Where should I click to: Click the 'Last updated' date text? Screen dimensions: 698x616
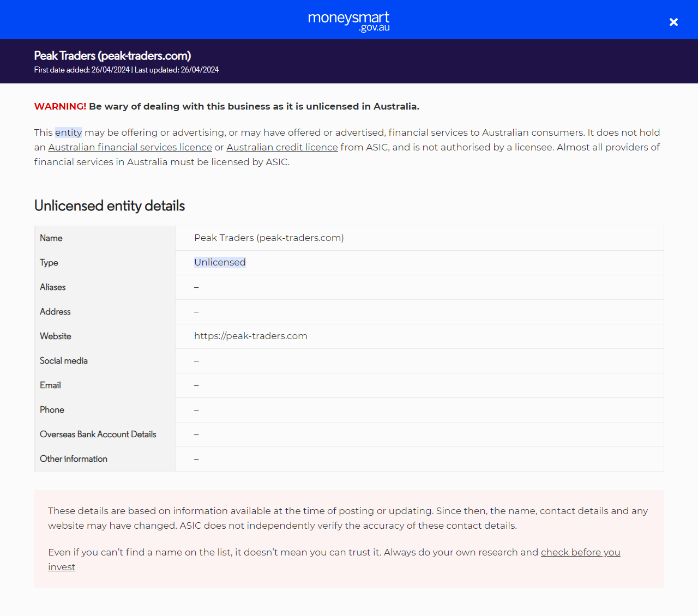[x=177, y=70]
